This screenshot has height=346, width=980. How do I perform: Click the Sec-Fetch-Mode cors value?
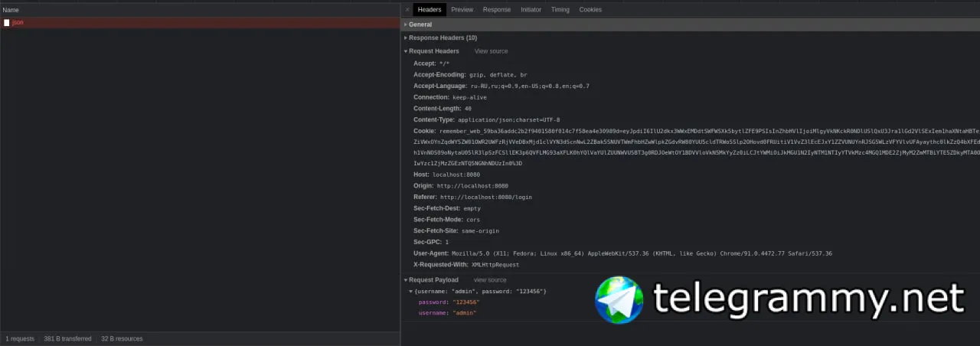pyautogui.click(x=473, y=220)
